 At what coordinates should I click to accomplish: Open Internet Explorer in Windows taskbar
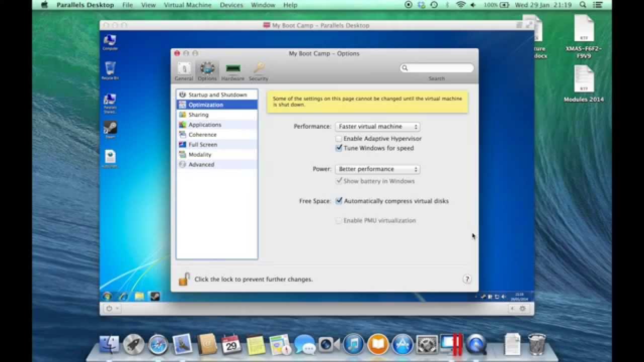point(123,296)
